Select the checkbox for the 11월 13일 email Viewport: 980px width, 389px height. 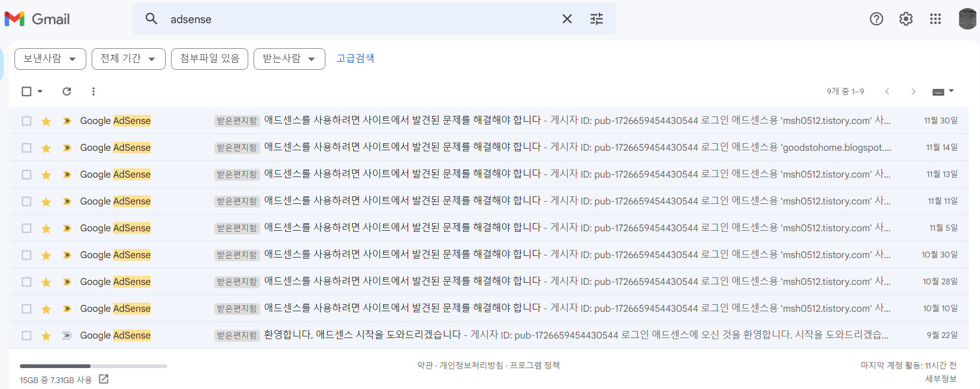26,174
